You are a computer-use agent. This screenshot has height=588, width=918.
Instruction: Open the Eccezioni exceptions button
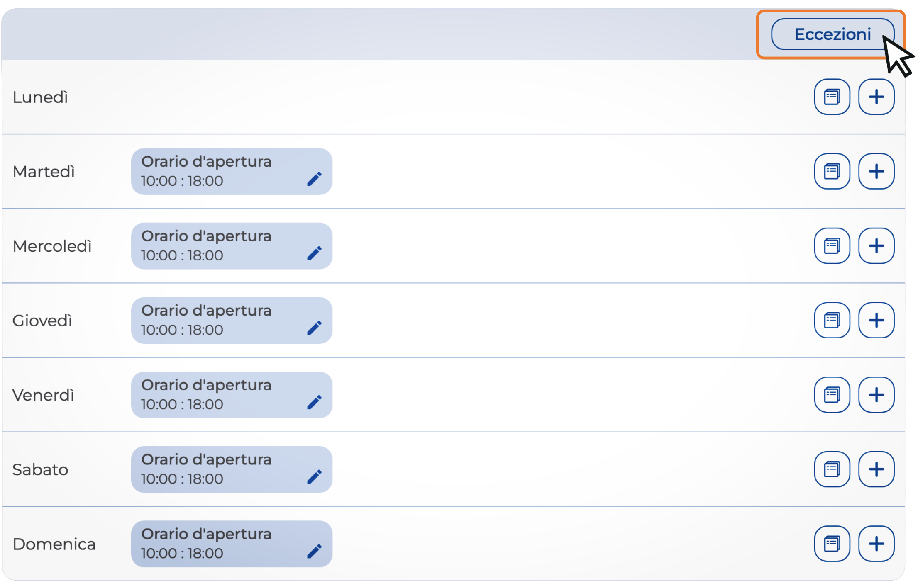(x=832, y=34)
